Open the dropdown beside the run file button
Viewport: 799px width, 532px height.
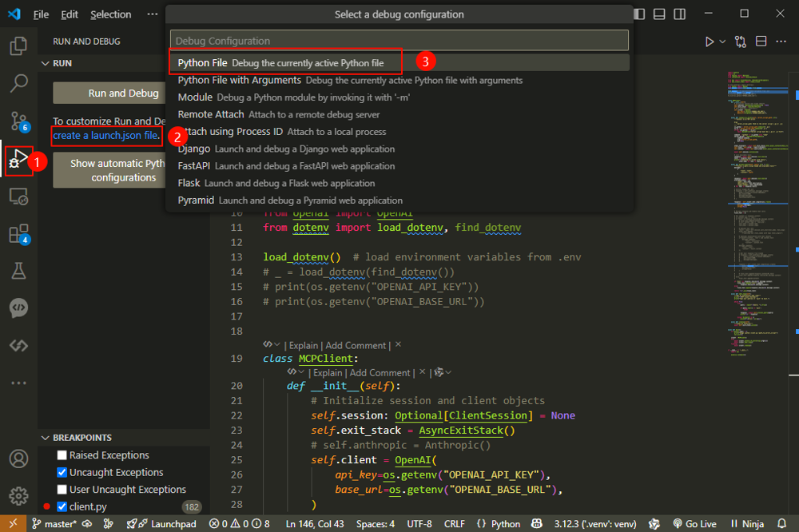tap(723, 42)
